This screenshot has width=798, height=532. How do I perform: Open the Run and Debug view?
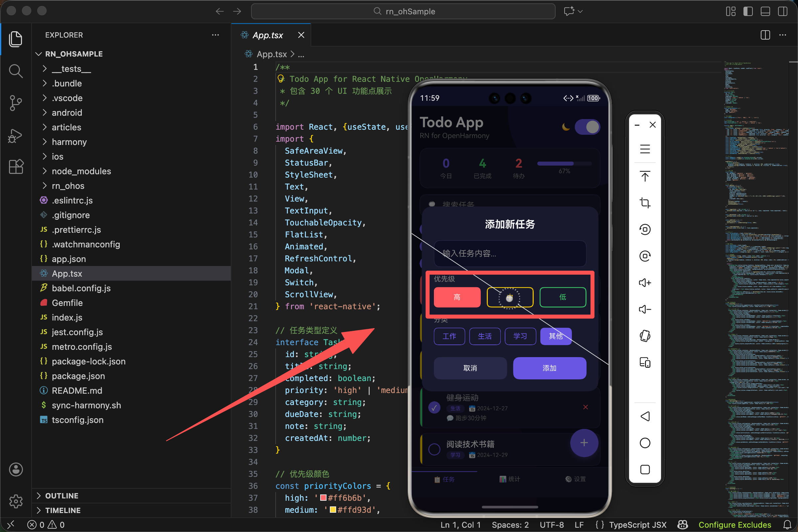pos(16,135)
